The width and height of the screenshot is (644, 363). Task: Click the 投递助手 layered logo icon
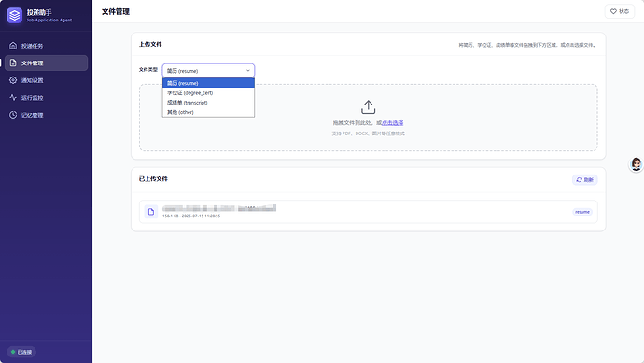(14, 15)
